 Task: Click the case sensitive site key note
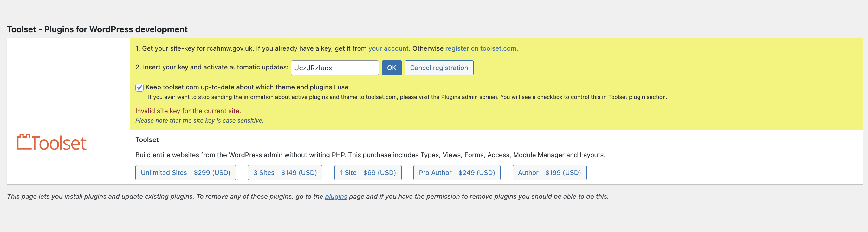(x=199, y=120)
